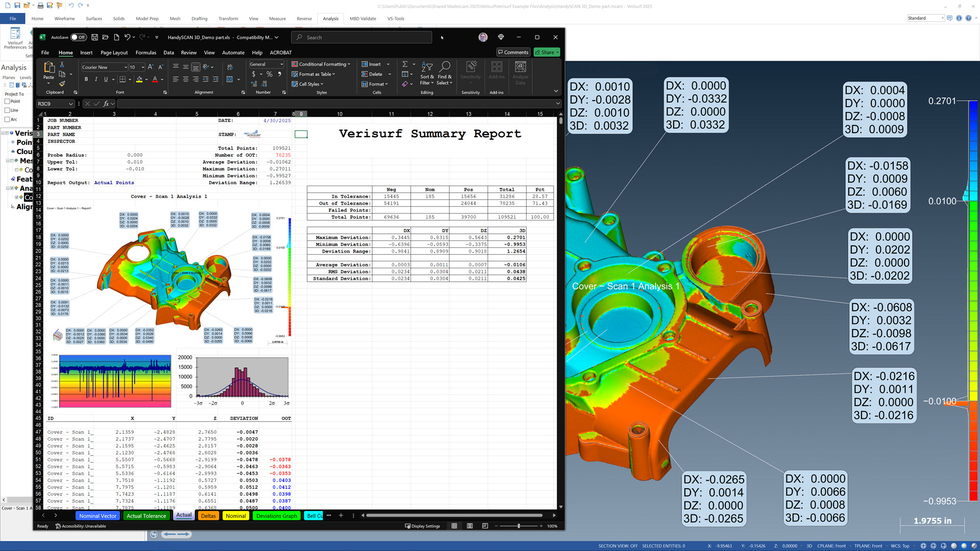This screenshot has width=980, height=551.
Task: Click the Undo arrow in Excel title bar
Action: 127,37
